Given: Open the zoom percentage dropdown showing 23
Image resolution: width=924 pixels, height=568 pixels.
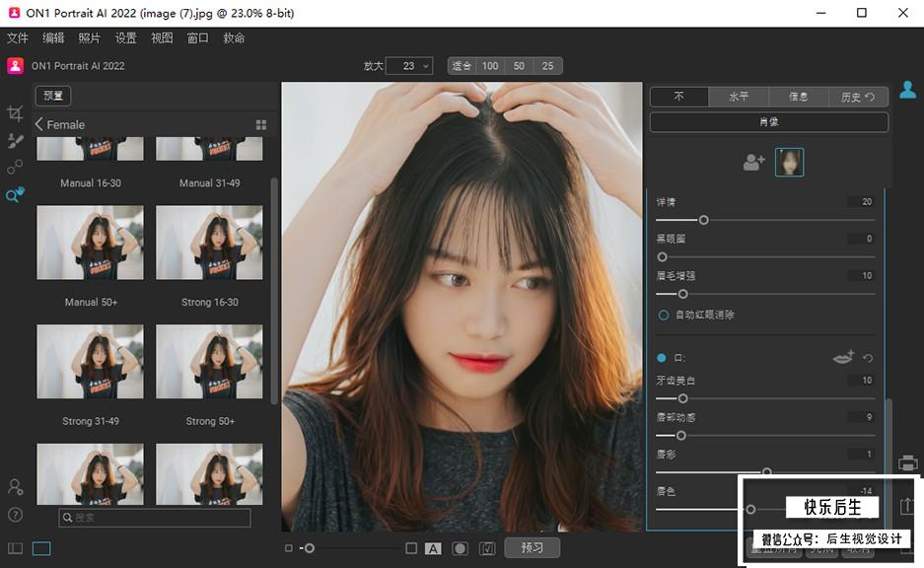Looking at the screenshot, I should click(x=409, y=66).
